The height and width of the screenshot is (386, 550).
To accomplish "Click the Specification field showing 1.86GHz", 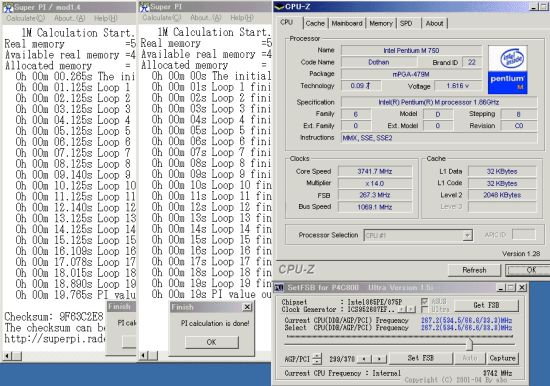I will pos(439,102).
